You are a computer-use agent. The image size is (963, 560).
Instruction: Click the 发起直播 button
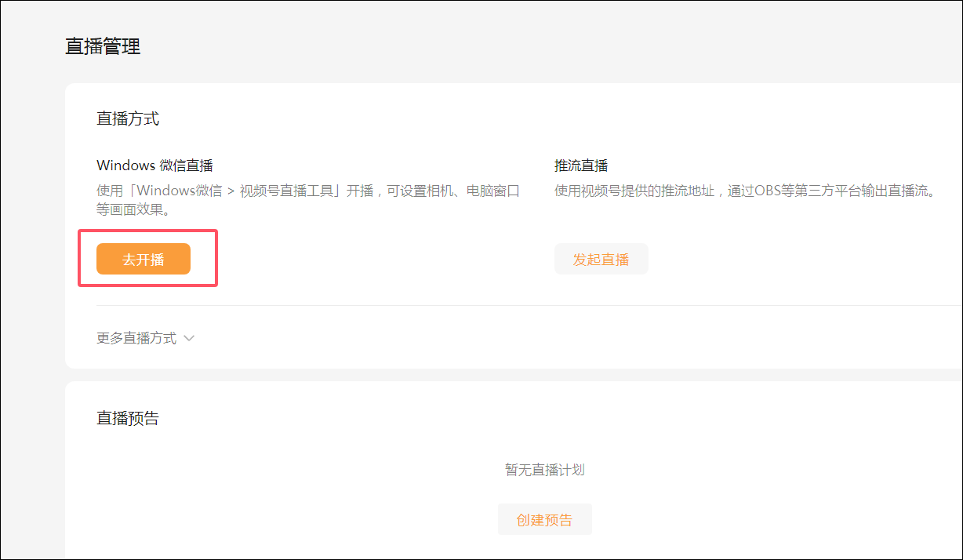[601, 259]
